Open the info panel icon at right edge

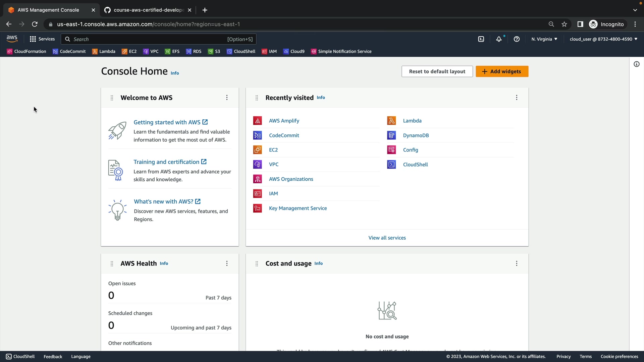click(636, 64)
